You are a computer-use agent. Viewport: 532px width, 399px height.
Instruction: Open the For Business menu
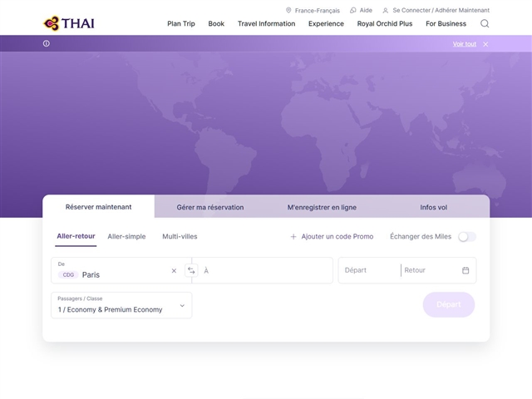coord(446,24)
